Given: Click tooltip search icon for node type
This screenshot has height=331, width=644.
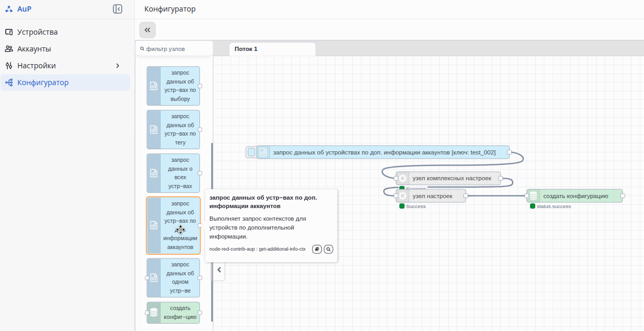Looking at the screenshot, I should point(329,249).
